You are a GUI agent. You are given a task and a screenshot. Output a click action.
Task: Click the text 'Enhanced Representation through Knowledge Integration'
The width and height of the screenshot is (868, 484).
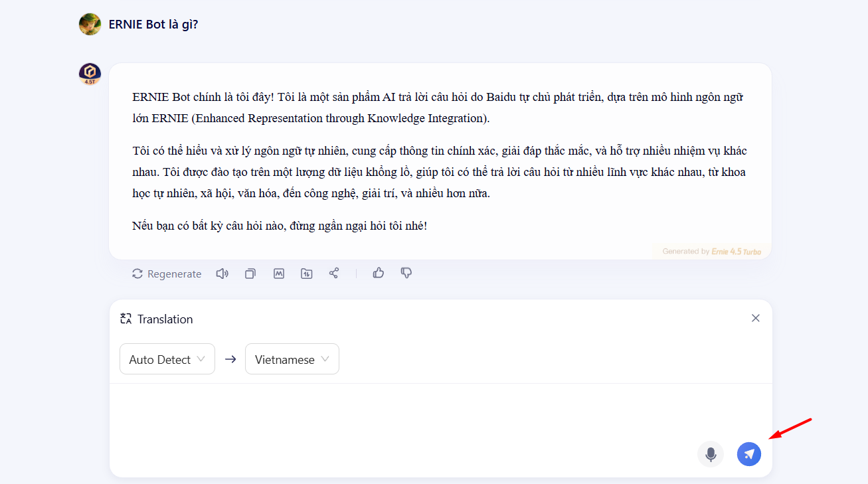[x=338, y=119]
